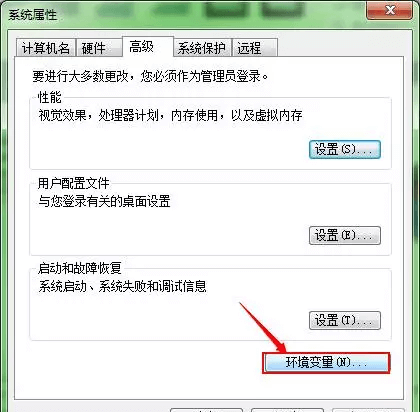Click 设置(S) in the 性能 section
The height and width of the screenshot is (412, 420).
tap(345, 149)
